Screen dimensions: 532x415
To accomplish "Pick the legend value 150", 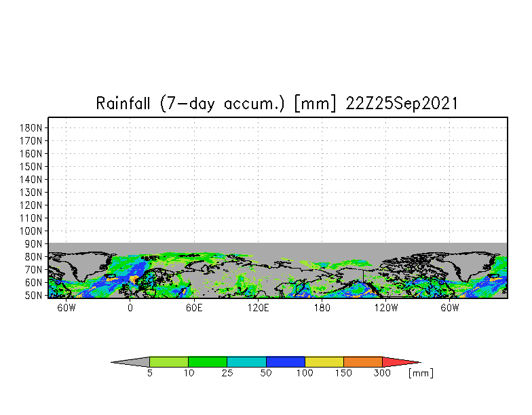I will pos(343,373).
